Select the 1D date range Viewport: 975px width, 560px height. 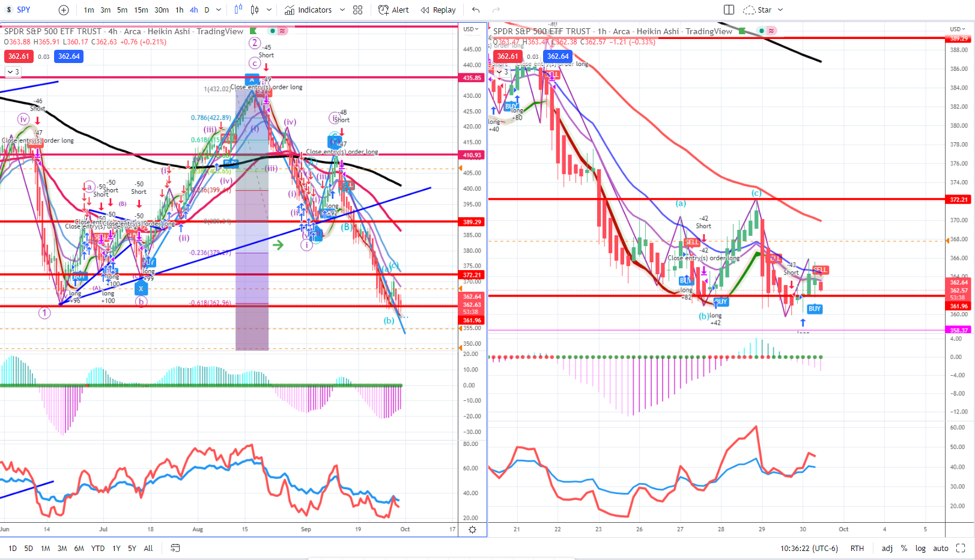(x=13, y=549)
